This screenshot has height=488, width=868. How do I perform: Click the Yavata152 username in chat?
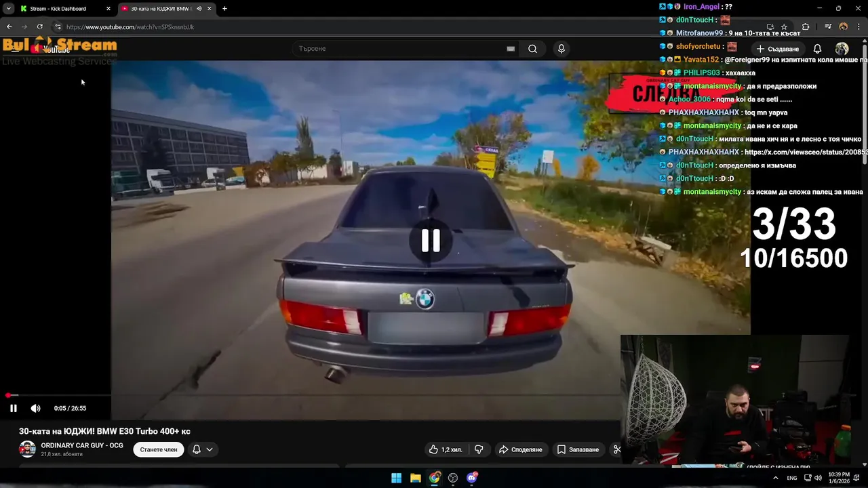coord(701,60)
